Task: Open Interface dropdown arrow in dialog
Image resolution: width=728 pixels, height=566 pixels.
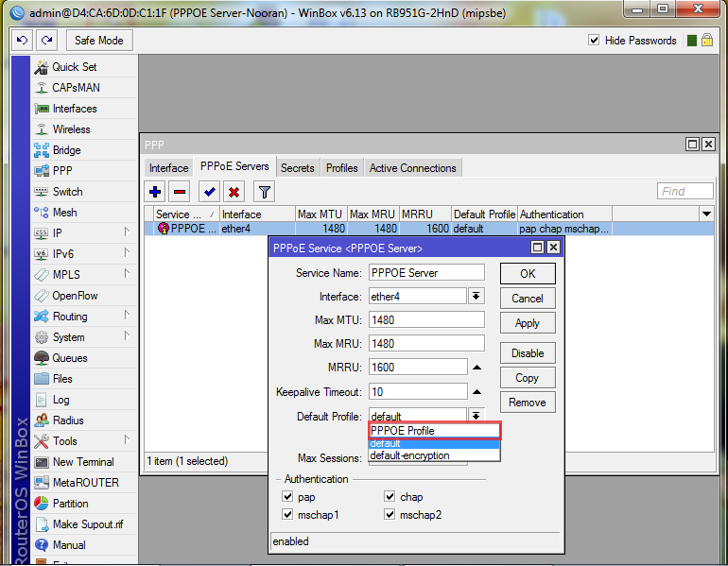Action: click(x=476, y=296)
